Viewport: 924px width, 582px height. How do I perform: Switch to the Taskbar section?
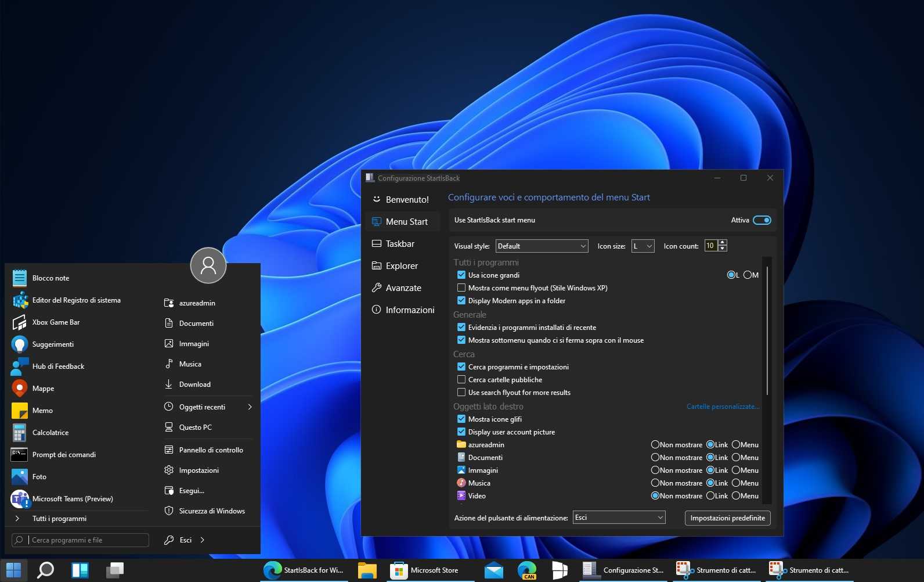coord(401,243)
